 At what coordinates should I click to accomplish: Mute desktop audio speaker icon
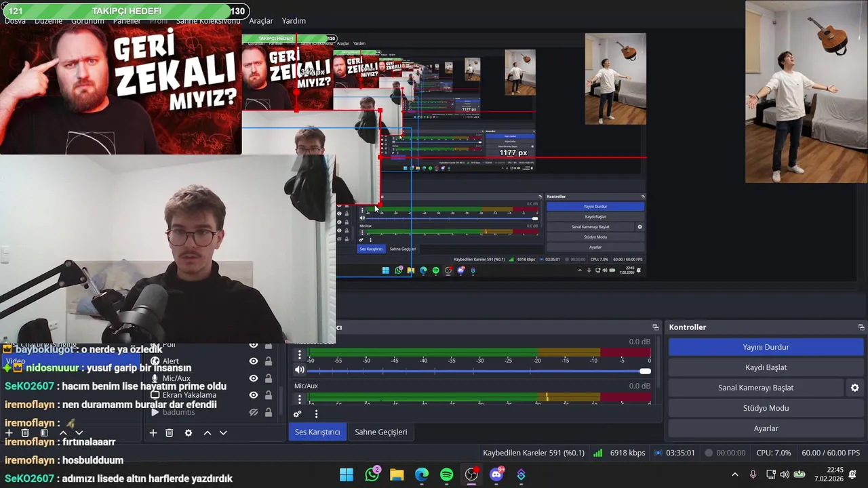point(300,370)
